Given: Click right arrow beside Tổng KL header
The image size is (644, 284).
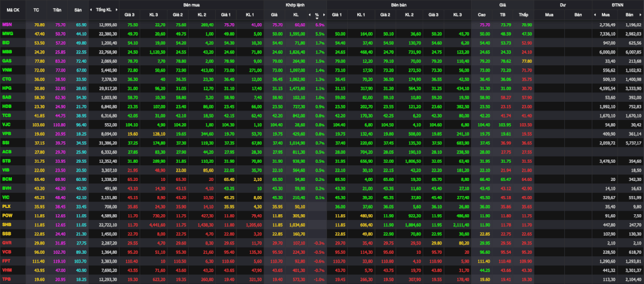Looking at the screenshot, I should pos(116,10).
